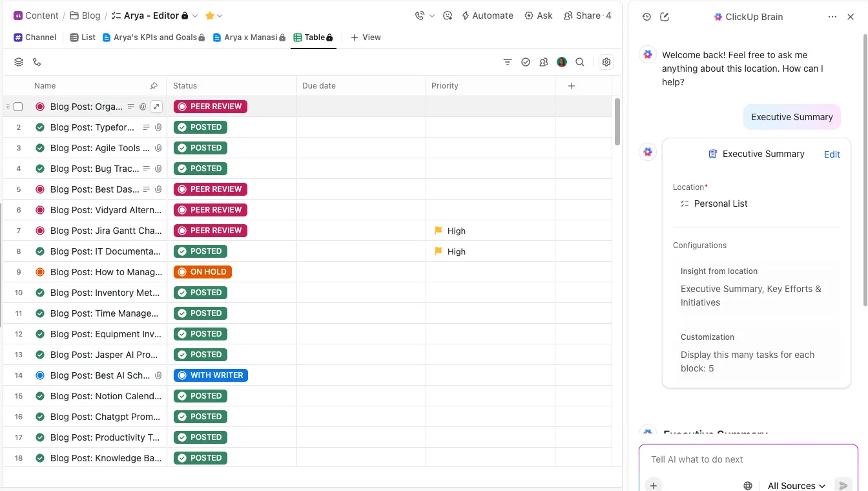Click the add column plus icon
This screenshot has height=491, width=868.
tap(571, 86)
